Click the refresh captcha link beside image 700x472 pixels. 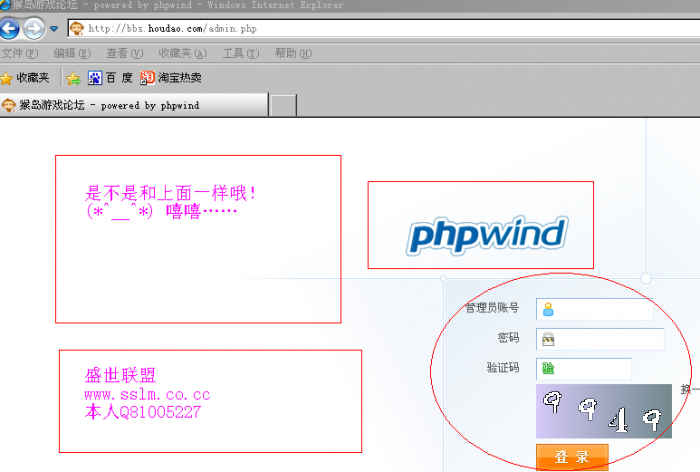[x=690, y=390]
